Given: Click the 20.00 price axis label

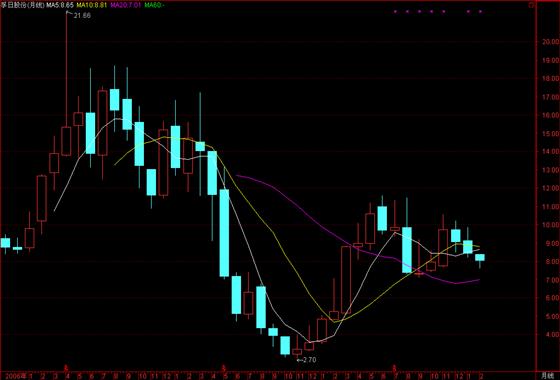Looking at the screenshot, I should (550, 42).
